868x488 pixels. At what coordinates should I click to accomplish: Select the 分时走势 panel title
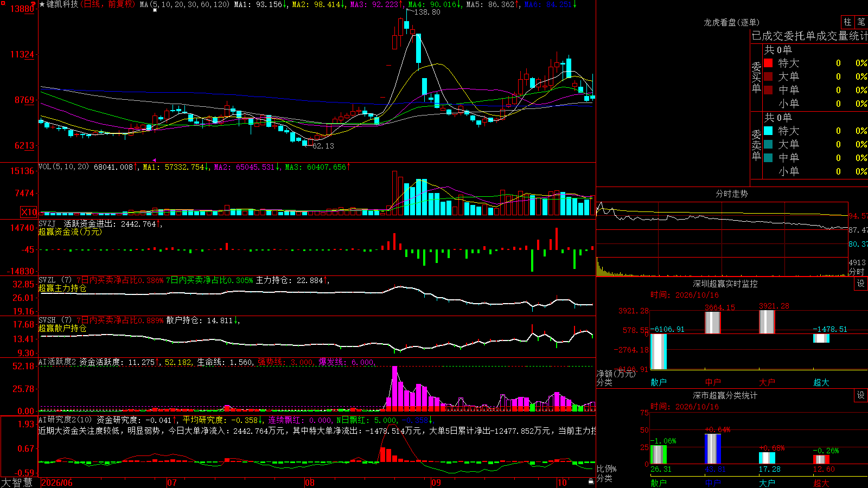tap(731, 194)
